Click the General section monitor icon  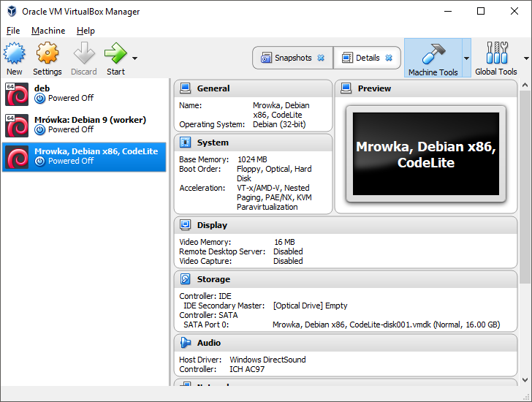click(185, 88)
